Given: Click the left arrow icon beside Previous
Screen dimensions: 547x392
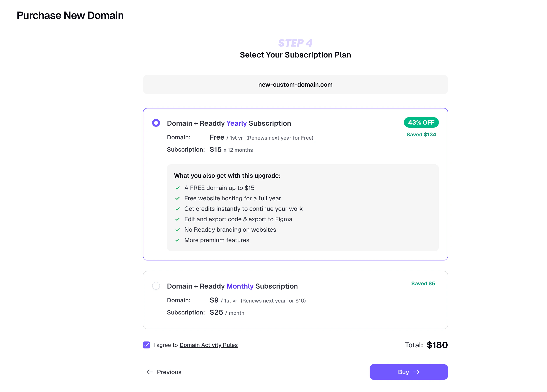Looking at the screenshot, I should (150, 372).
